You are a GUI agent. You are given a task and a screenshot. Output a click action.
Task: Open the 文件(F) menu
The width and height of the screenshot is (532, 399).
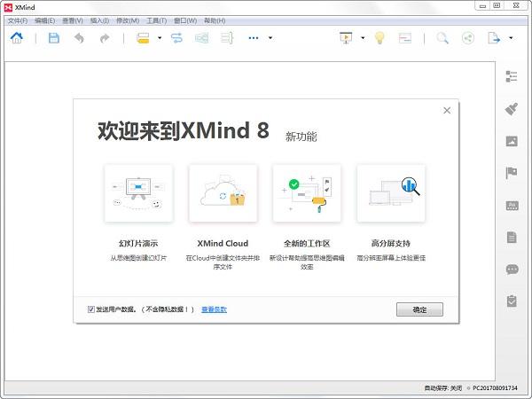[x=18, y=20]
